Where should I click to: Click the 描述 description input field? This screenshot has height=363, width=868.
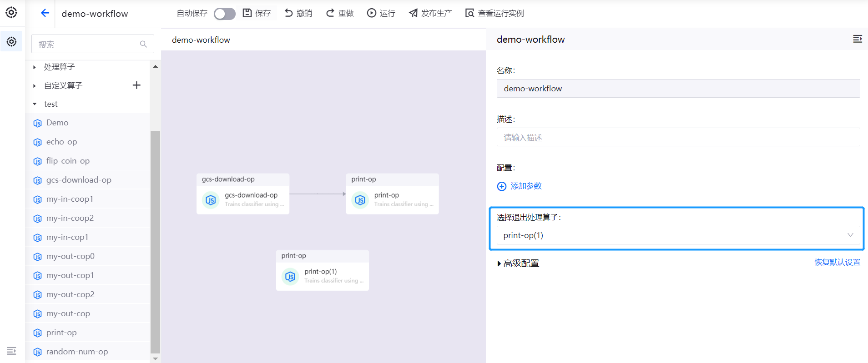[678, 137]
